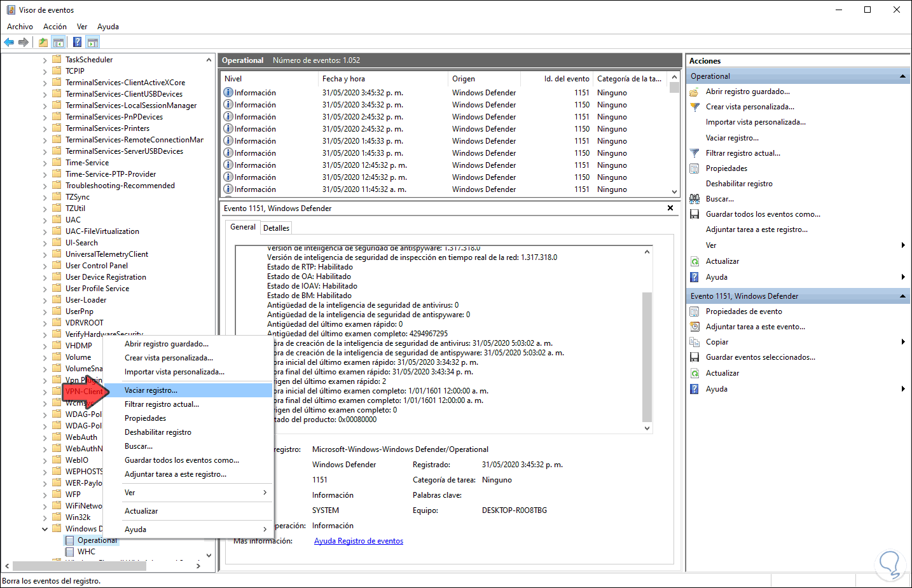This screenshot has width=912, height=588.
Task: Click the Show/Hide Action Pane toolbar icon
Action: (93, 43)
